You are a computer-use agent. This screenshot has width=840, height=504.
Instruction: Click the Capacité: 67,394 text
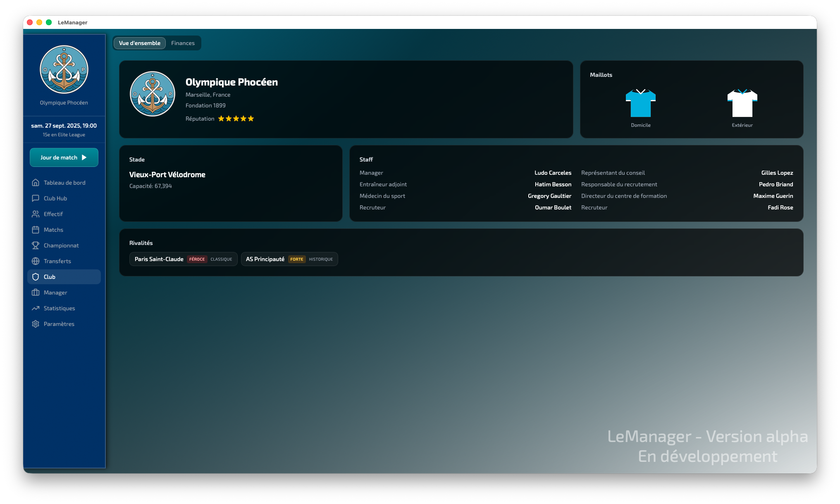[150, 186]
